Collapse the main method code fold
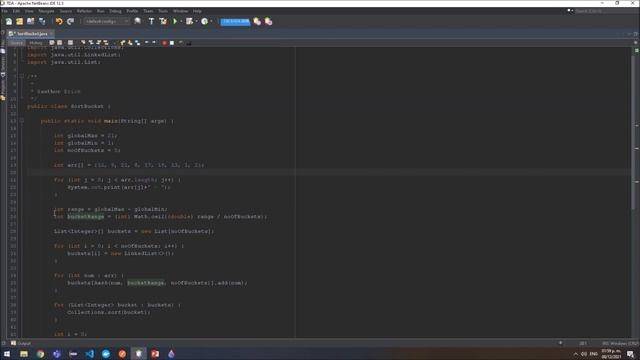 22,121
